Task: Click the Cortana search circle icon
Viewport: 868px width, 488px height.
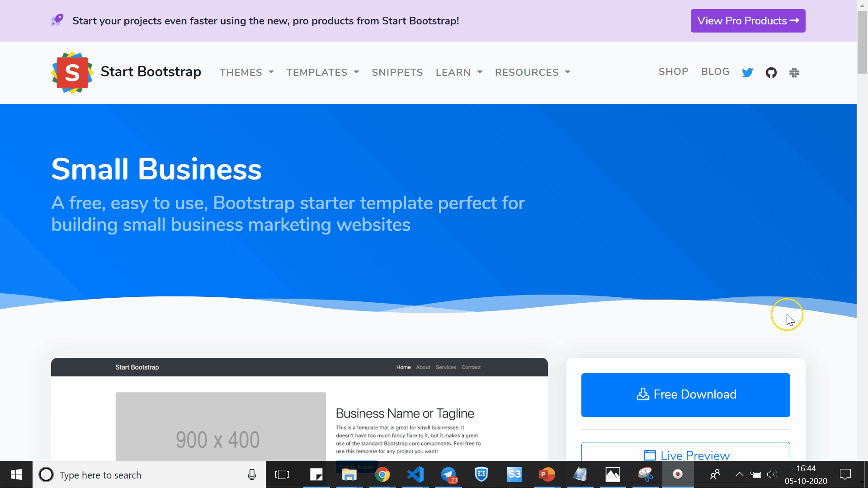Action: coord(46,474)
